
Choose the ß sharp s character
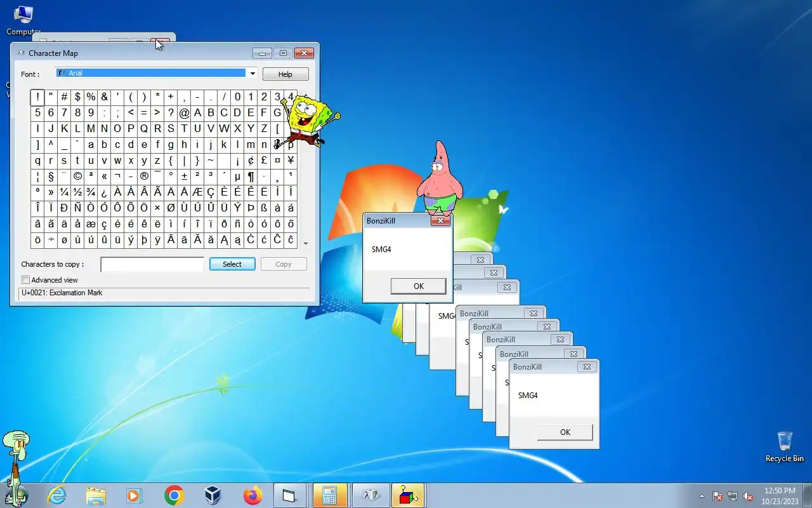click(264, 208)
